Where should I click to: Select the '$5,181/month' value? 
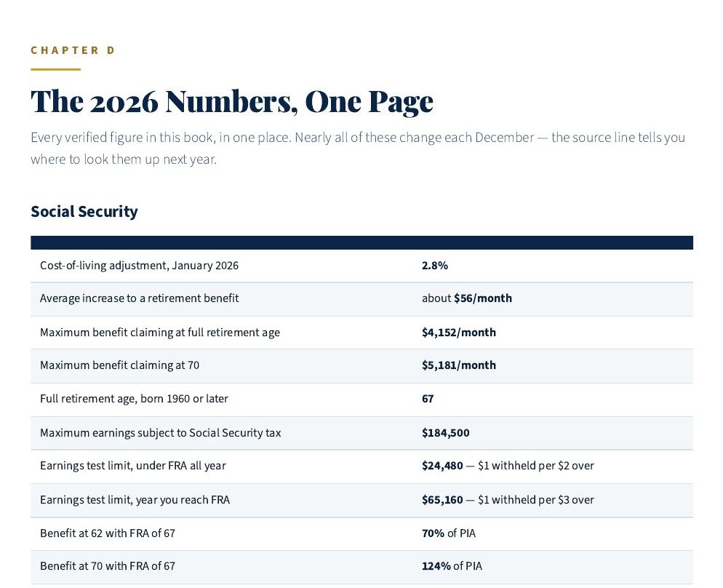click(x=459, y=365)
